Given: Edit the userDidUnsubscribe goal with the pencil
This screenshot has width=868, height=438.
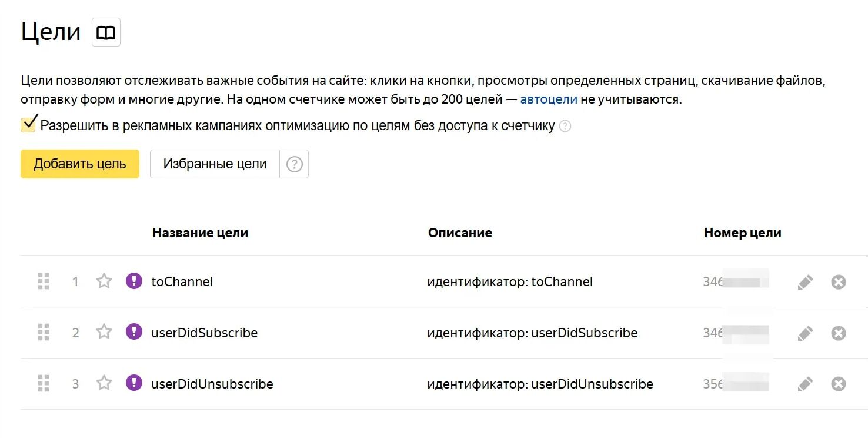Looking at the screenshot, I should tap(805, 384).
